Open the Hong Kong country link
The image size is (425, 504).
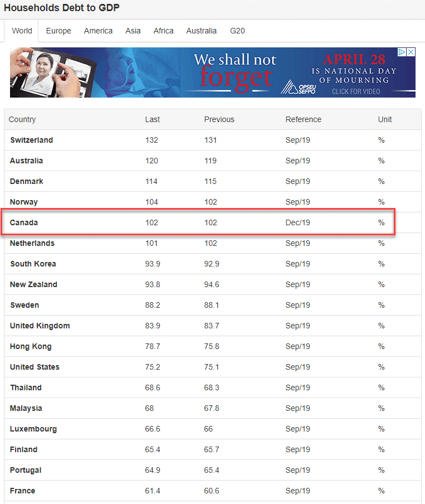point(31,346)
